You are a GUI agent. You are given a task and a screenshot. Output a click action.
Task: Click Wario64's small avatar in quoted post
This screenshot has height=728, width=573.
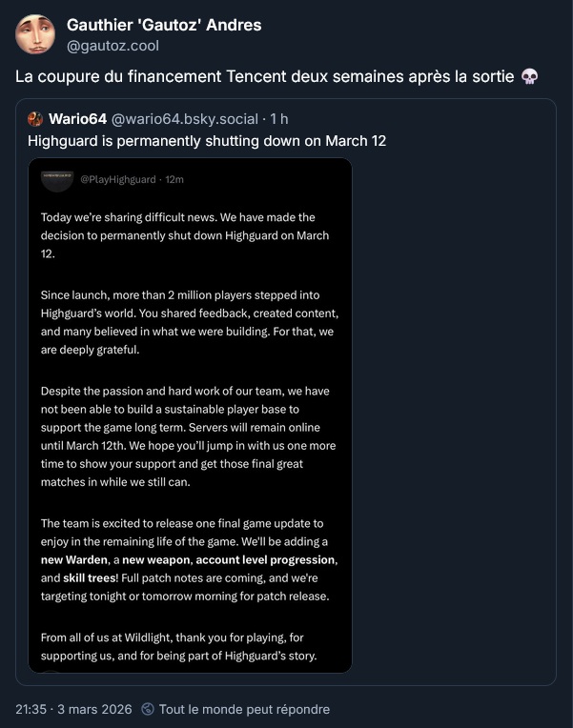click(35, 119)
